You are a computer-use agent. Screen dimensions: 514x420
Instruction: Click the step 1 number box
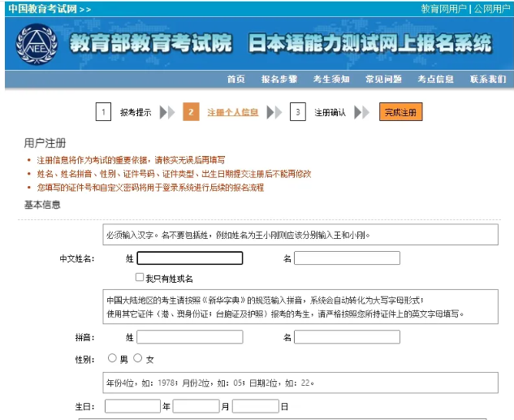pyautogui.click(x=102, y=112)
